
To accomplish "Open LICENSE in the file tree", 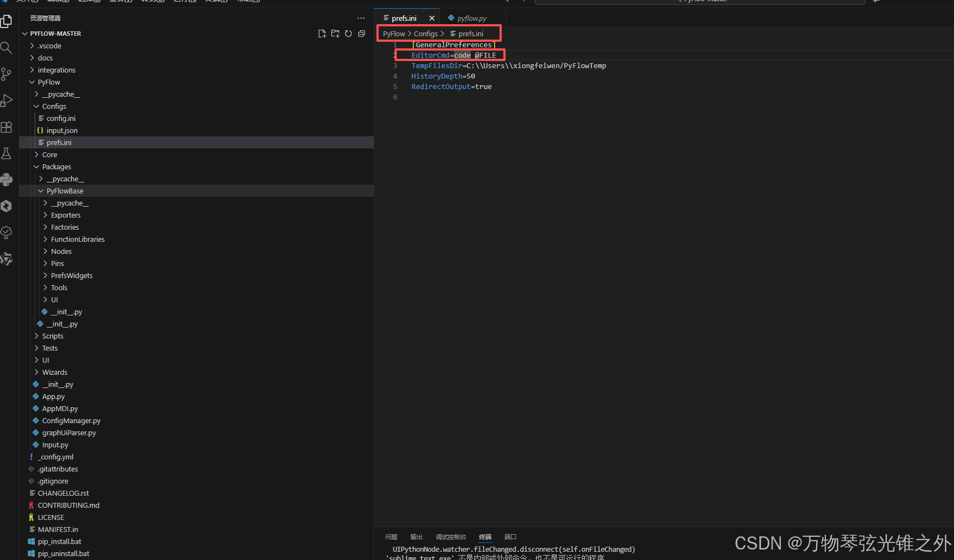I will pos(51,517).
